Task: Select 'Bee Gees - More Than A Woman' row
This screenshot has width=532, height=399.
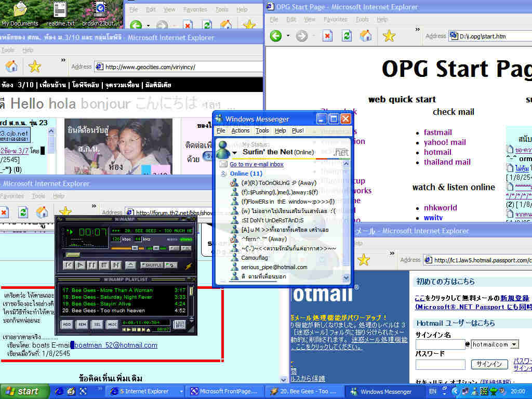Action: (x=124, y=290)
